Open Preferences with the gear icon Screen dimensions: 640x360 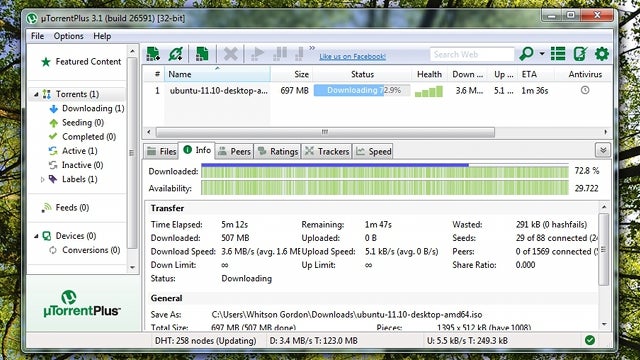(602, 54)
